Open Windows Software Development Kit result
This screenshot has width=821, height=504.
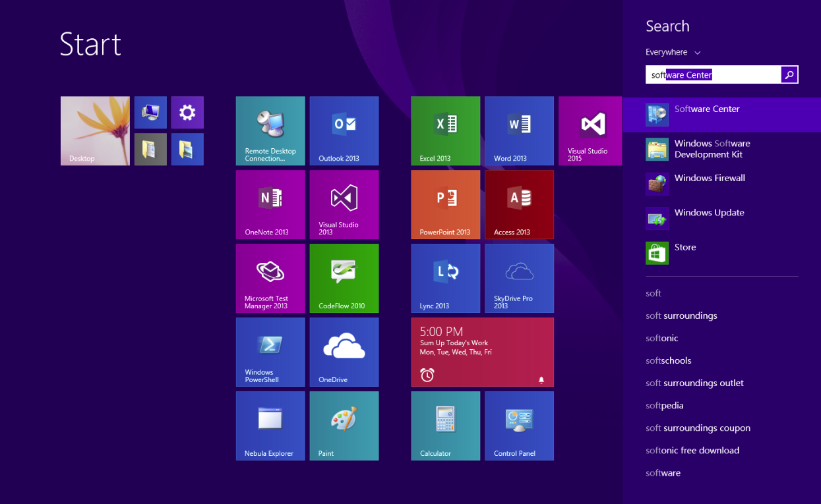[x=721, y=149]
